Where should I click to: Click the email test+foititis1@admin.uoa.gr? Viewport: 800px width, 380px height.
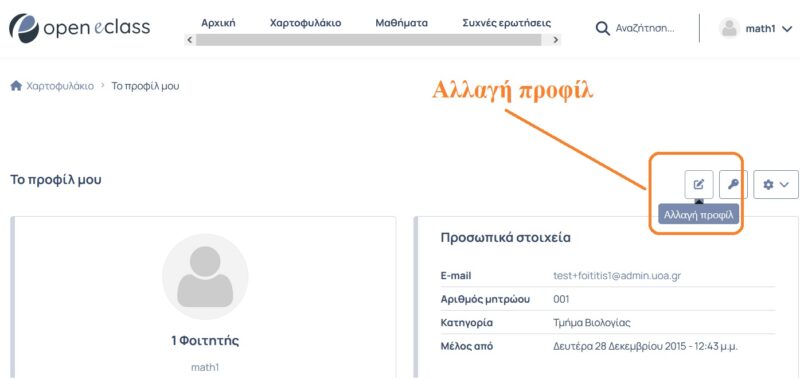[617, 276]
